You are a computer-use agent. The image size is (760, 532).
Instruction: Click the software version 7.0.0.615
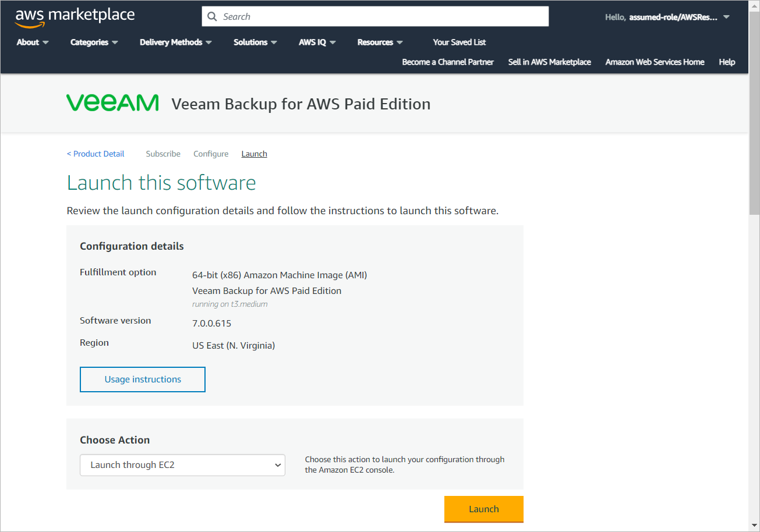click(212, 324)
